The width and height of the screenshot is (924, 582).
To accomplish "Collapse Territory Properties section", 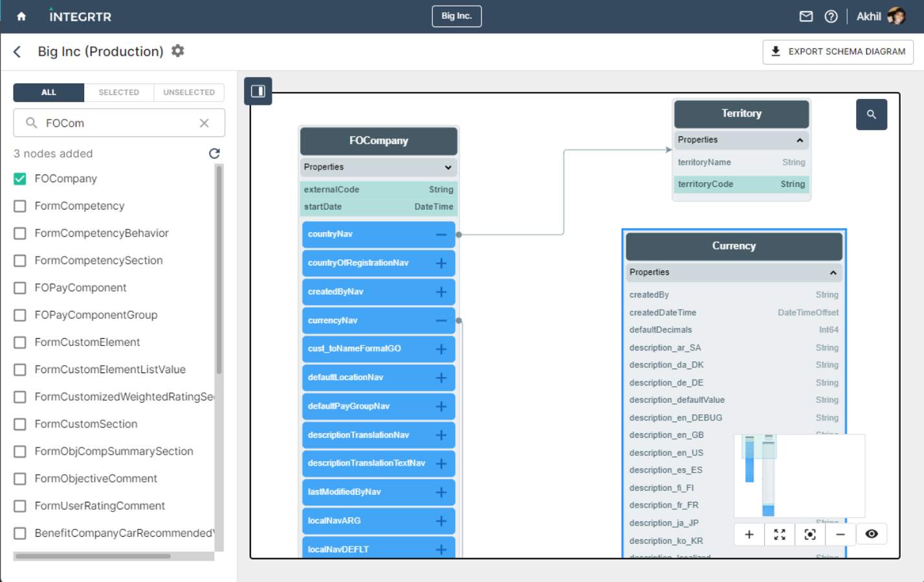I will click(800, 140).
